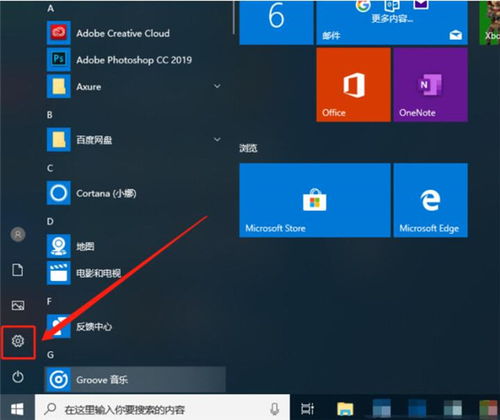Select the Adobe Creative Cloud label
Viewport: 500px width, 420px height.
tap(123, 33)
